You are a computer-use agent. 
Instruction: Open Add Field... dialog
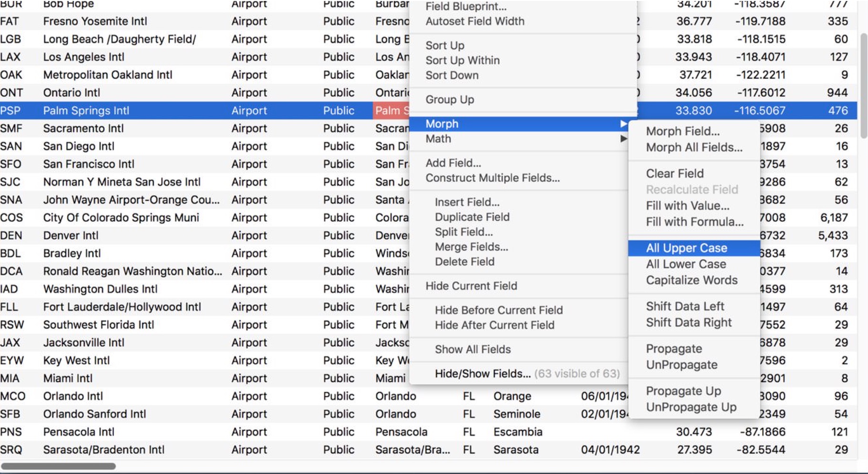pos(453,163)
